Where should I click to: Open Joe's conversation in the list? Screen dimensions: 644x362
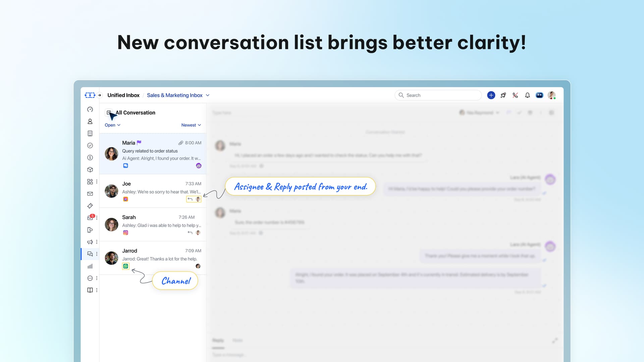[x=153, y=191]
